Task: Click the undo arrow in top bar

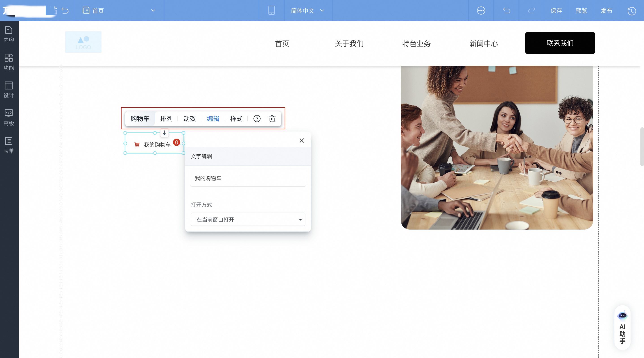Action: (506, 11)
